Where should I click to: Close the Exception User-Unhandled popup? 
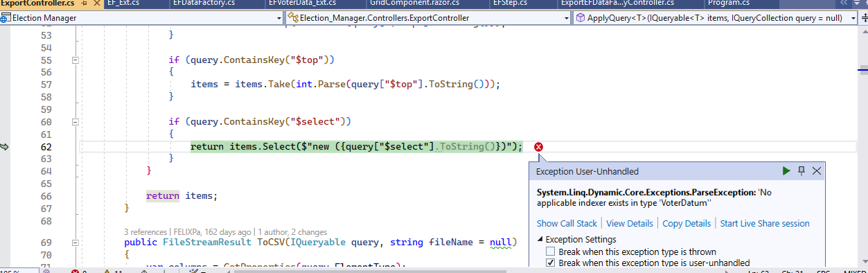pyautogui.click(x=817, y=170)
